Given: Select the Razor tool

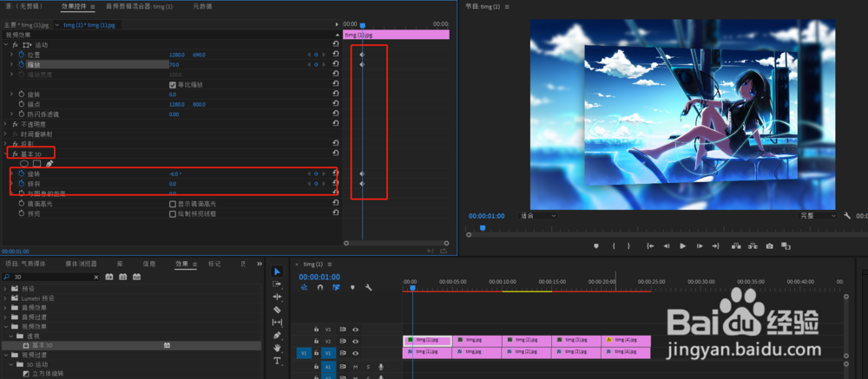Looking at the screenshot, I should 278,310.
